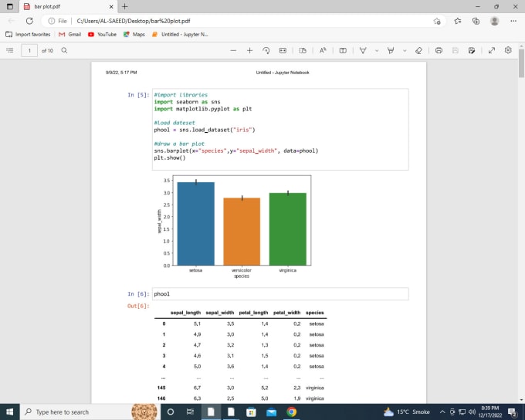Open Mail app from taskbar

click(x=271, y=412)
